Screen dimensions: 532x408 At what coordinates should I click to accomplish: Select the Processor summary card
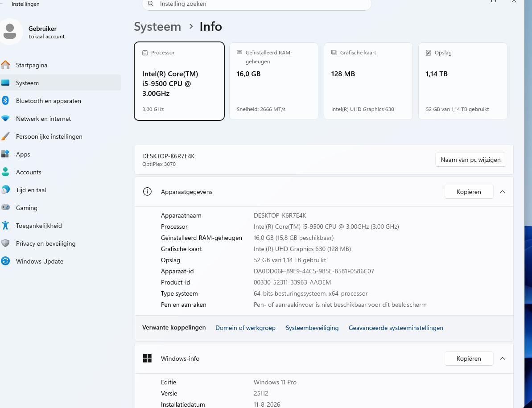[179, 81]
